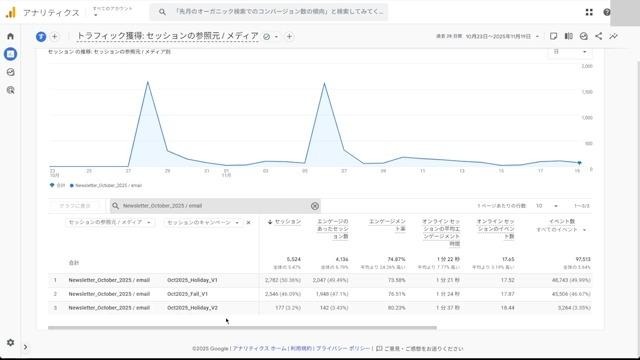Share this report icon
The image size is (640, 360).
point(599,36)
